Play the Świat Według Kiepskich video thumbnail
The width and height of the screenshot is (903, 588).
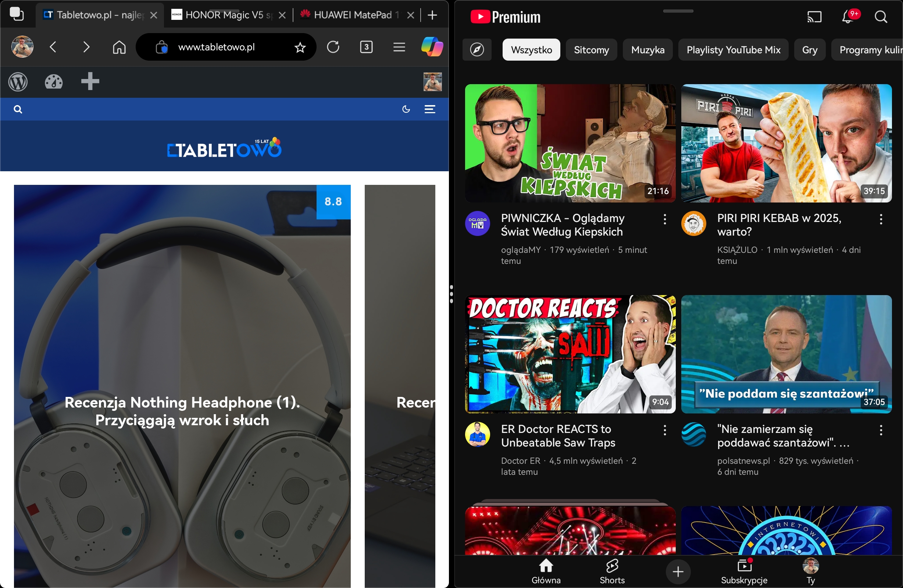click(570, 143)
